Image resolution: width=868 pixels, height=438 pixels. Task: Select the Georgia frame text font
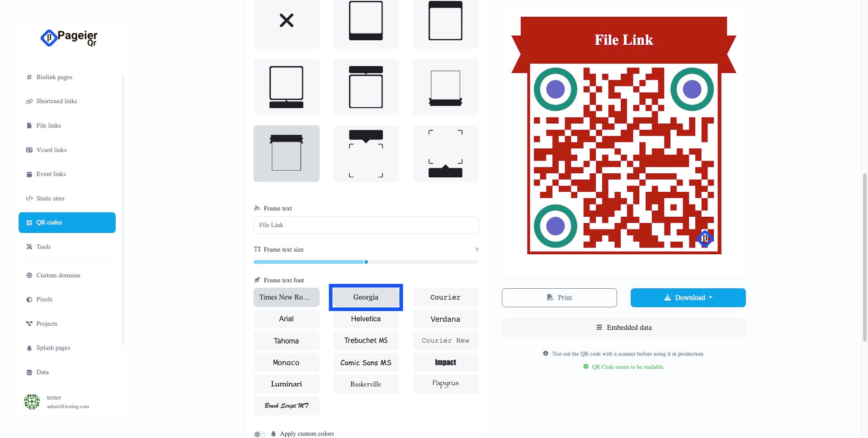(366, 297)
